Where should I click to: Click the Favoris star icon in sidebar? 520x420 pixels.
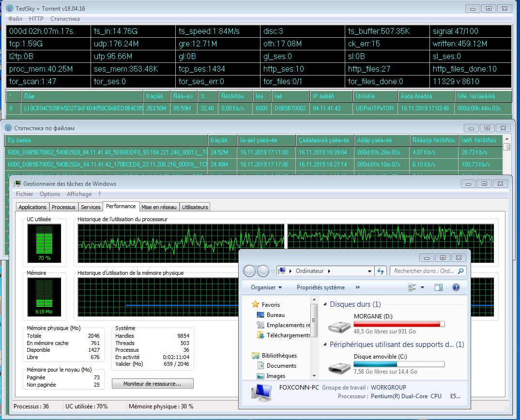point(256,305)
